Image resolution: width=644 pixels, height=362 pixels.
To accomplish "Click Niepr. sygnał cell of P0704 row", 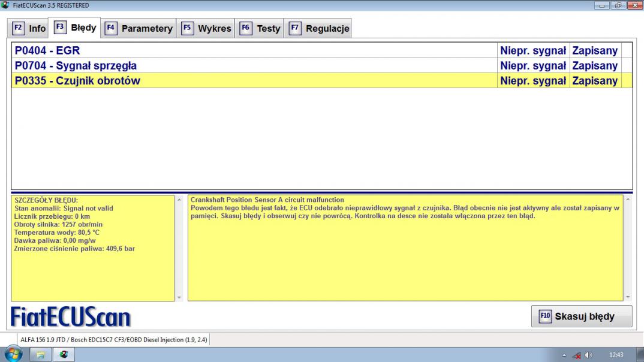I will coord(533,66).
